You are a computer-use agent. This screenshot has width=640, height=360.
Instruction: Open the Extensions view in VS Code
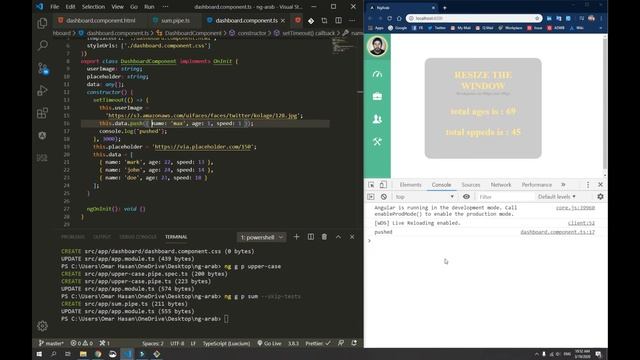42,113
